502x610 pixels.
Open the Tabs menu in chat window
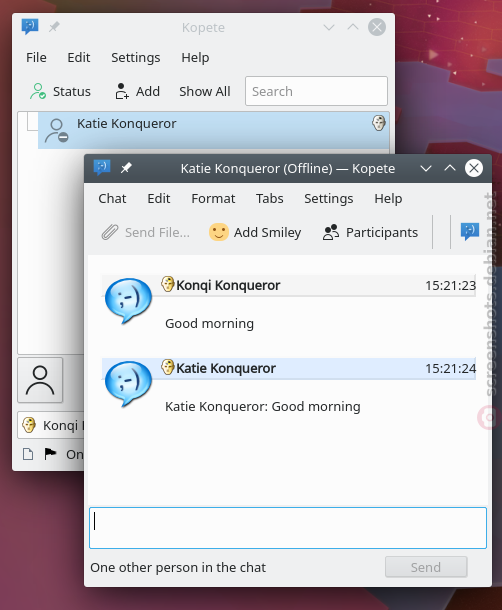tap(269, 199)
